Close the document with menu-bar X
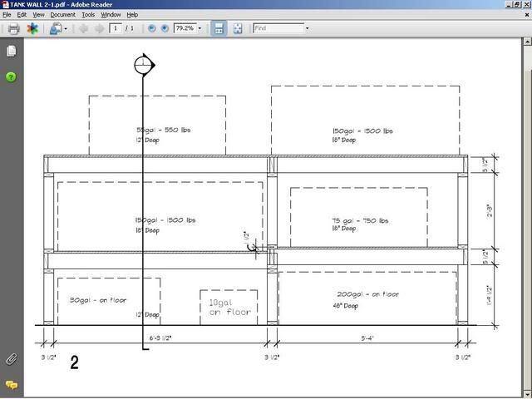This screenshot has width=532, height=399. pos(527,15)
